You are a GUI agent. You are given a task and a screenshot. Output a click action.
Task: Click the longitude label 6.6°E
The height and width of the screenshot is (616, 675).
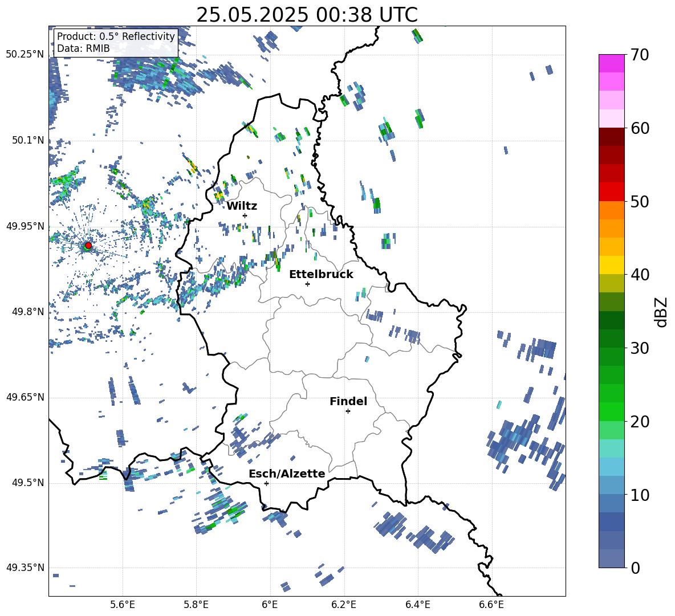pos(491,605)
